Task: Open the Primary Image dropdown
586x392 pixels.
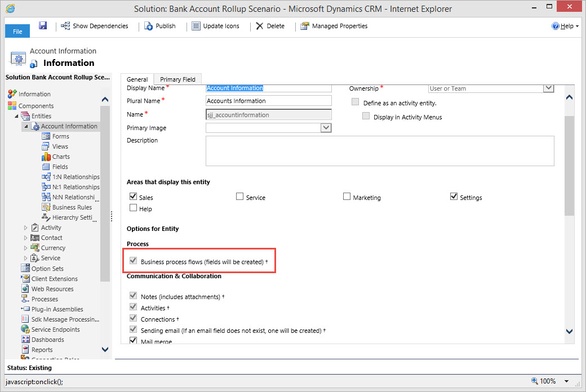Action: [x=326, y=128]
